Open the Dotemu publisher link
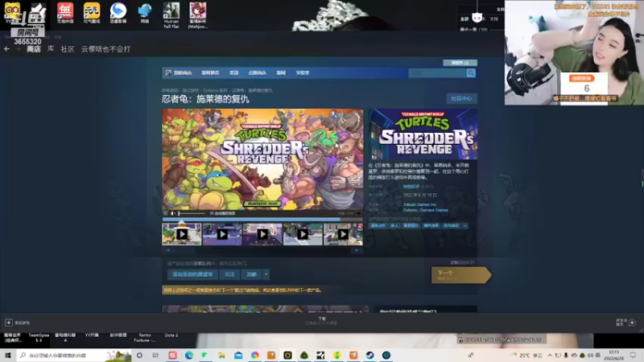This screenshot has width=644, height=362. point(411,210)
